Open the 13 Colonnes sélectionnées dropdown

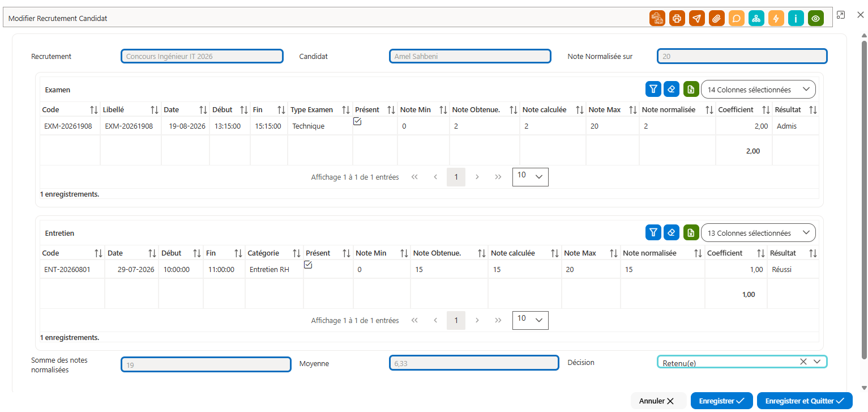coord(758,233)
